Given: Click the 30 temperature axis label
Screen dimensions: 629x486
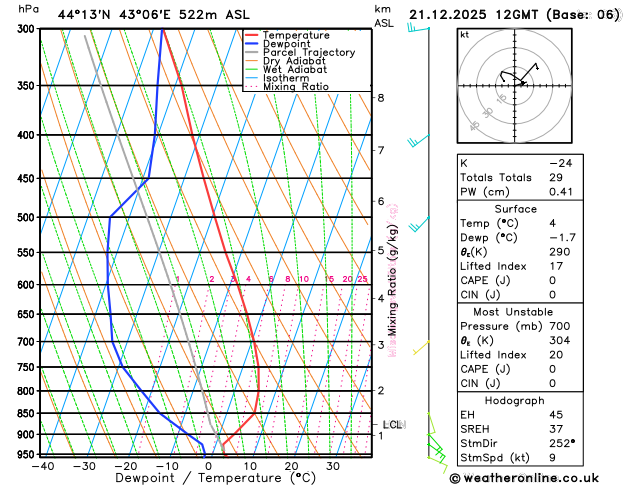Looking at the screenshot, I should click(x=333, y=466).
